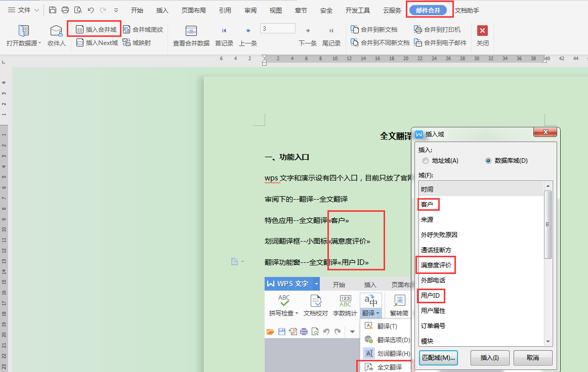Click the red 关闭 mail merge button
The image size is (588, 372).
pyautogui.click(x=482, y=35)
